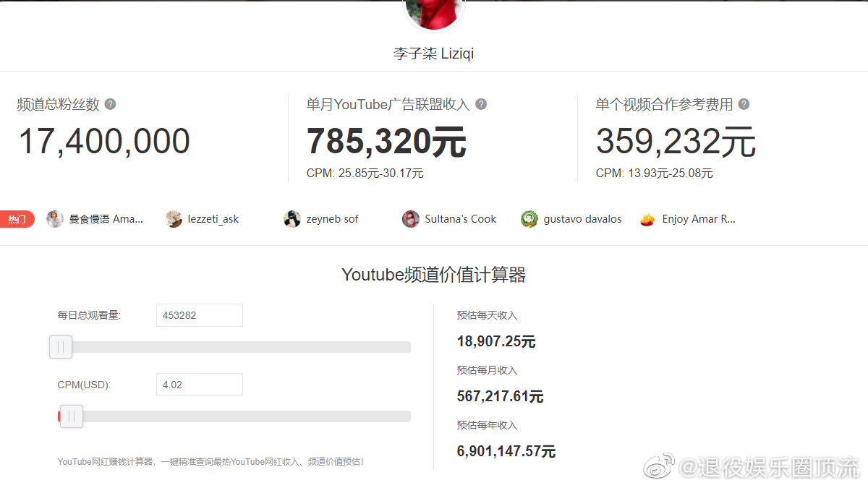The width and height of the screenshot is (868, 488).
Task: Click the 每日总观看量 slider handle
Action: 61,347
